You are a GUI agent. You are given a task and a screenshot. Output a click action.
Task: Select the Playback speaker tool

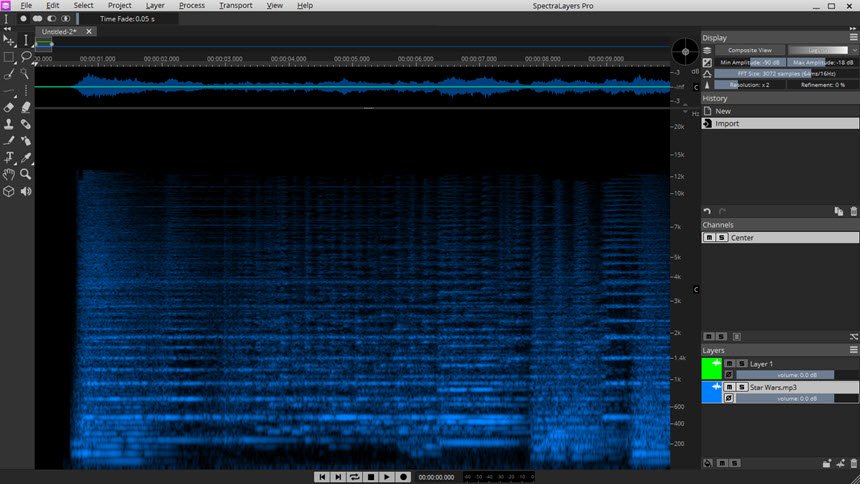point(26,192)
